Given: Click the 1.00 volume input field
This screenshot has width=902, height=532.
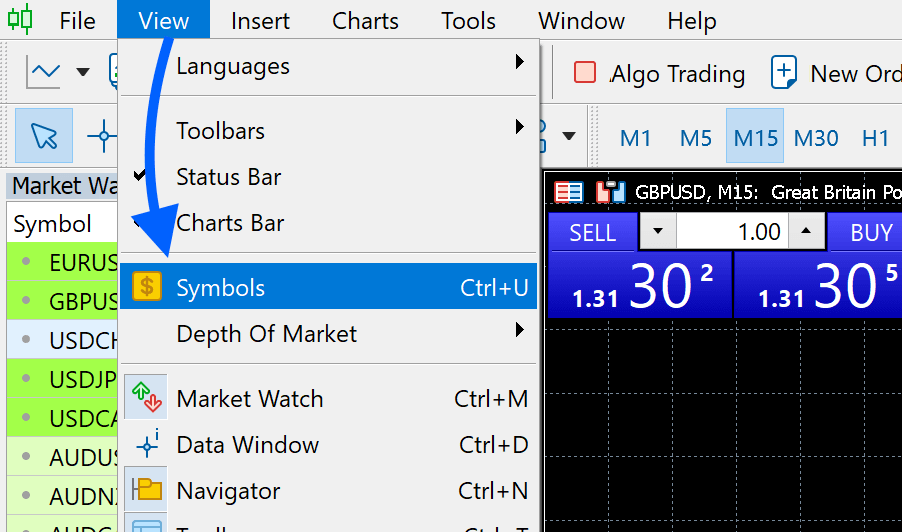Looking at the screenshot, I should pyautogui.click(x=732, y=231).
